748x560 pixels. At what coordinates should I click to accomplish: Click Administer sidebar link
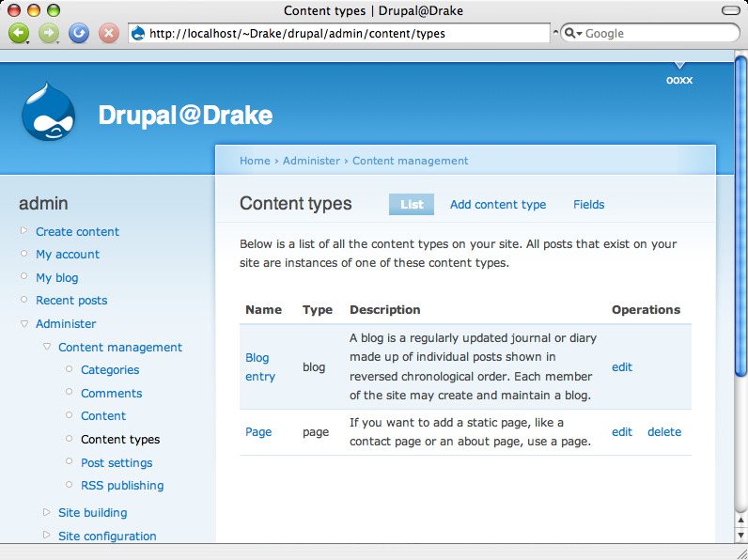click(66, 323)
